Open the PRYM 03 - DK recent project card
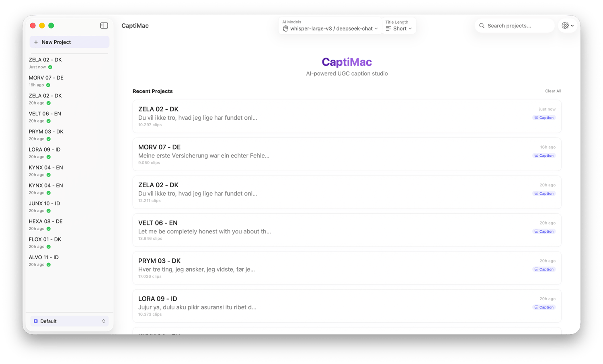 [x=347, y=268]
